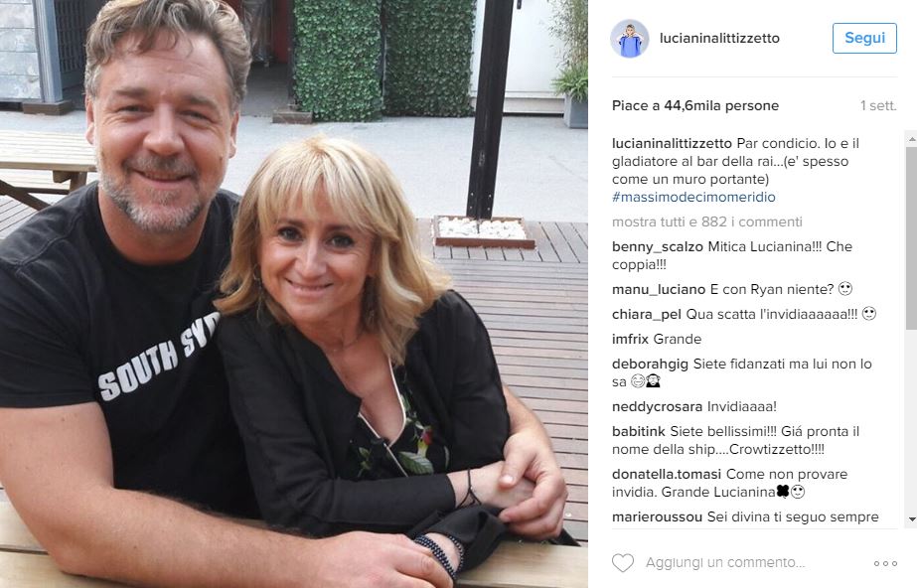Open benny_scalzo commenter profile
The width and height of the screenshot is (917, 588).
pyautogui.click(x=658, y=246)
